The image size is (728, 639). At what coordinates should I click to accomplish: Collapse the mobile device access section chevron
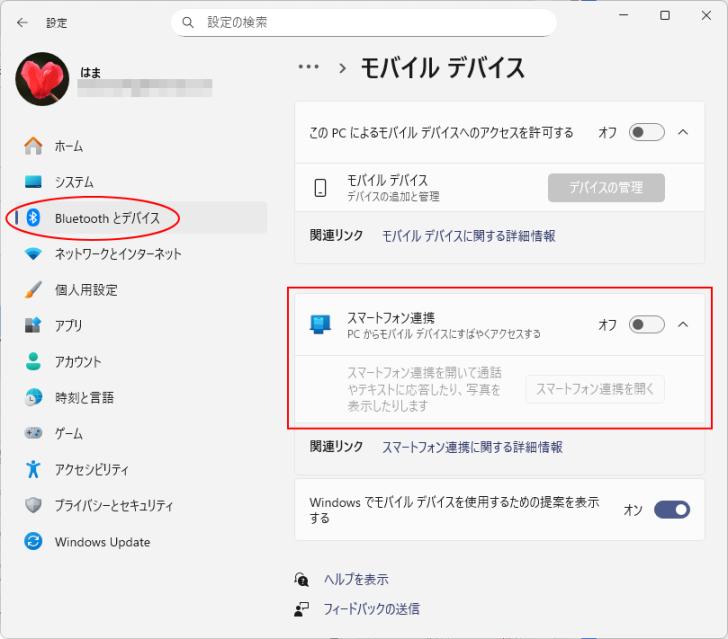(x=682, y=132)
